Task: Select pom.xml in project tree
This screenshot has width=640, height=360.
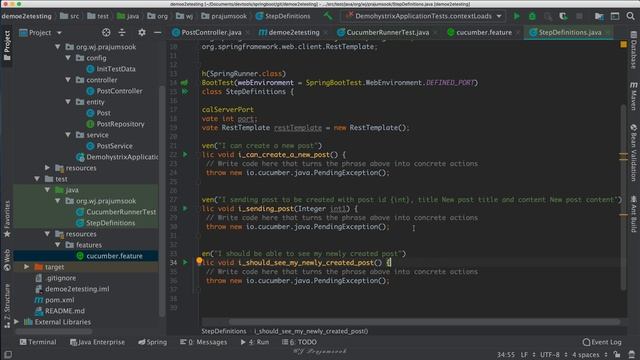Action: tap(60, 300)
